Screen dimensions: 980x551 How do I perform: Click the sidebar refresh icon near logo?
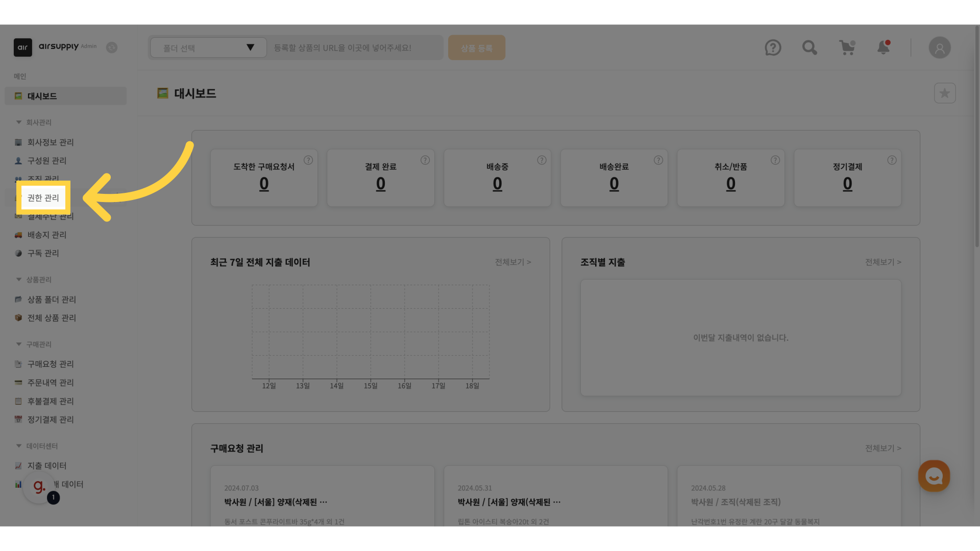pos(112,47)
